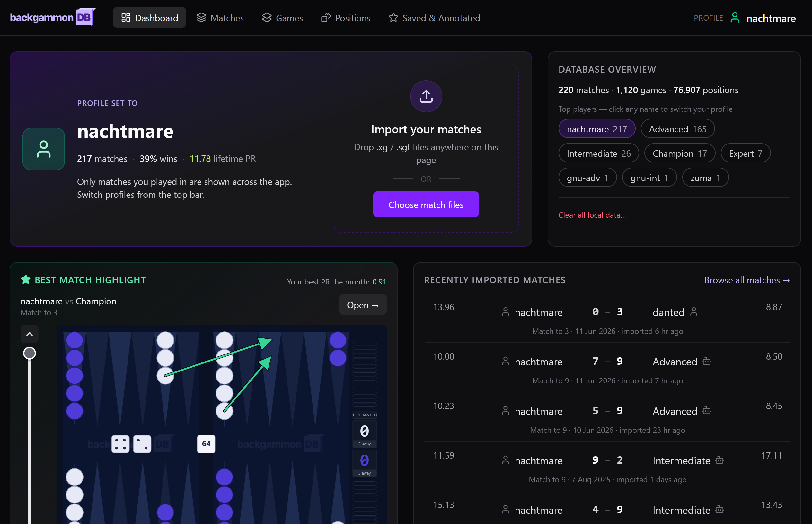The height and width of the screenshot is (524, 812).
Task: Switch to the Games tab
Action: [x=282, y=18]
